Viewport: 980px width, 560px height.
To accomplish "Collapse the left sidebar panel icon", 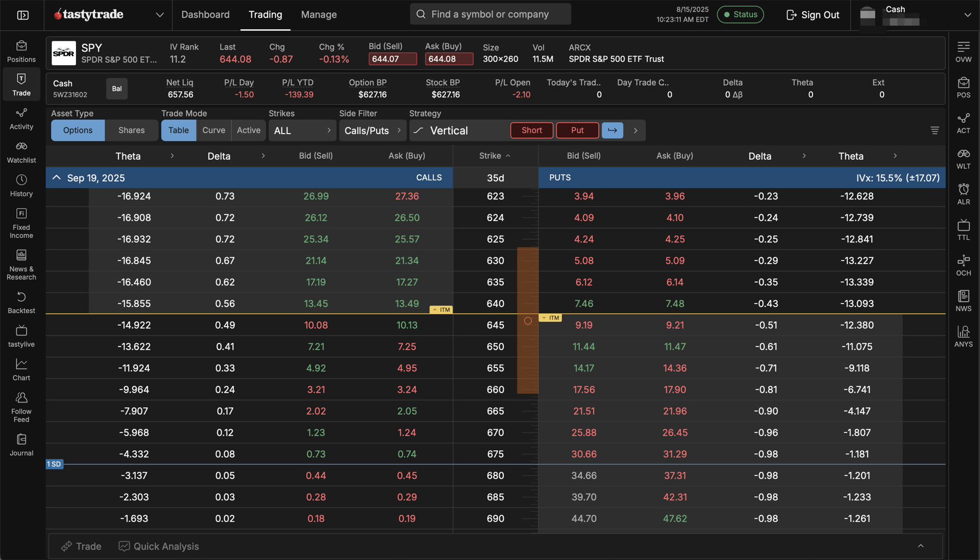I will point(23,15).
